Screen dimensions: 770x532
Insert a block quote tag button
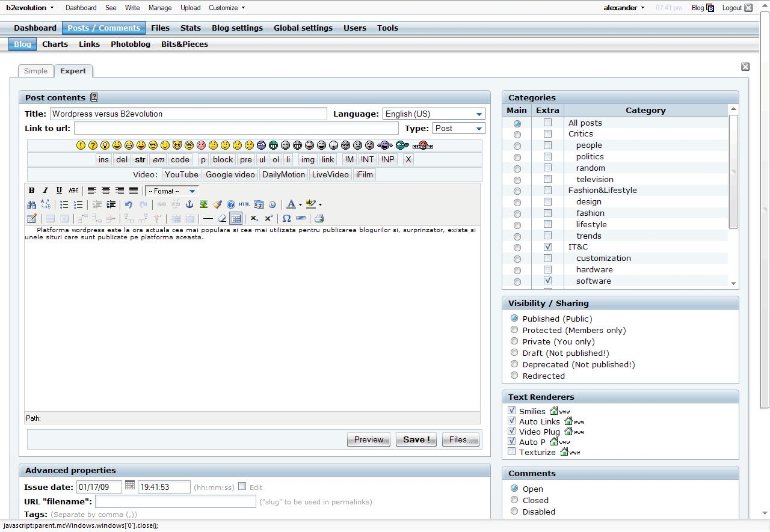(x=223, y=159)
